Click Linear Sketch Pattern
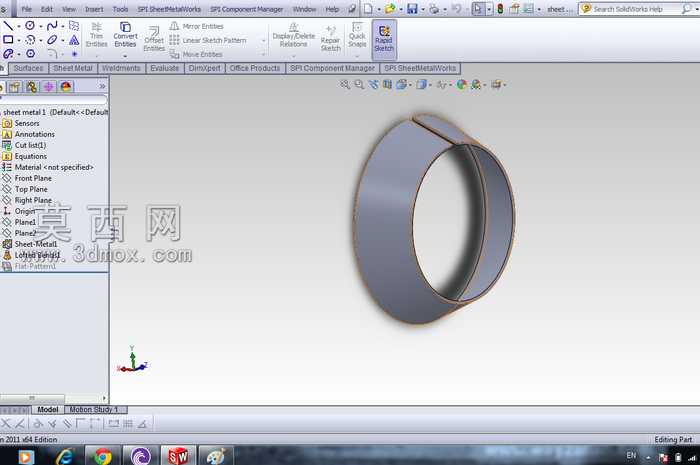 click(208, 40)
